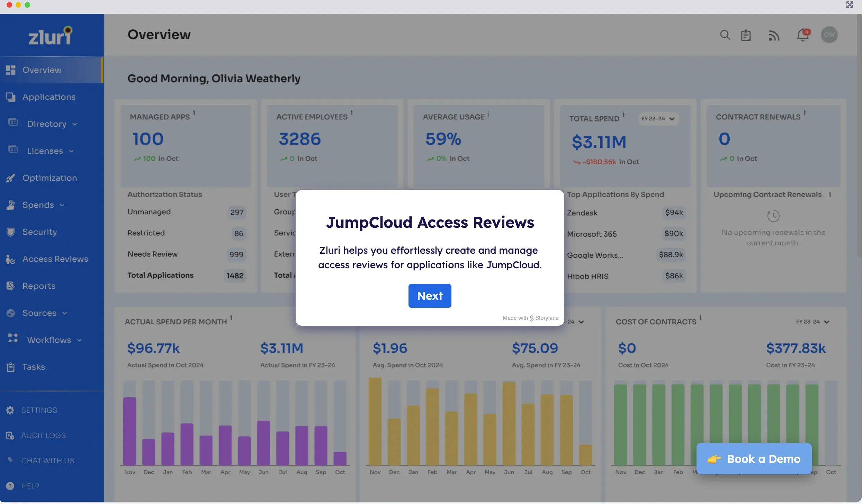Click the Spends sidebar icon
862x504 pixels.
point(11,205)
